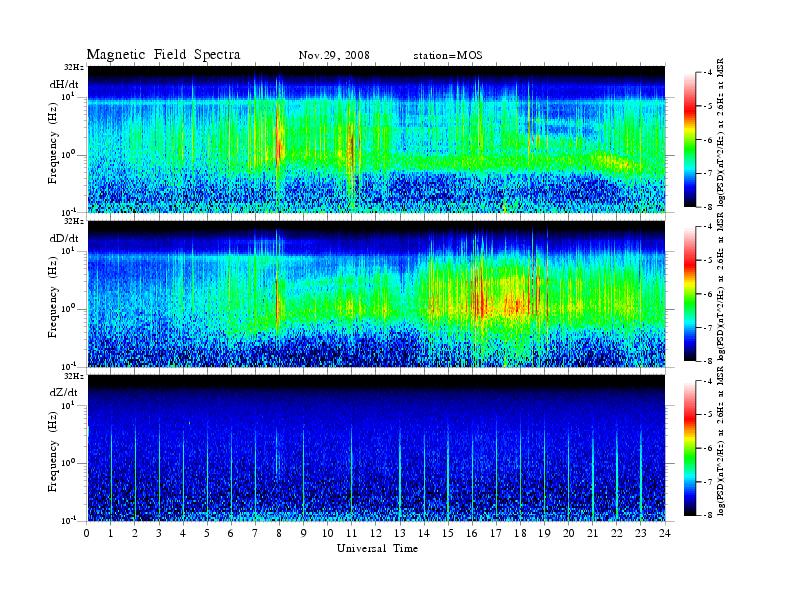Click hour "19" on the Universal Time axis
Viewport: 792px width, 612px height.
click(x=544, y=533)
